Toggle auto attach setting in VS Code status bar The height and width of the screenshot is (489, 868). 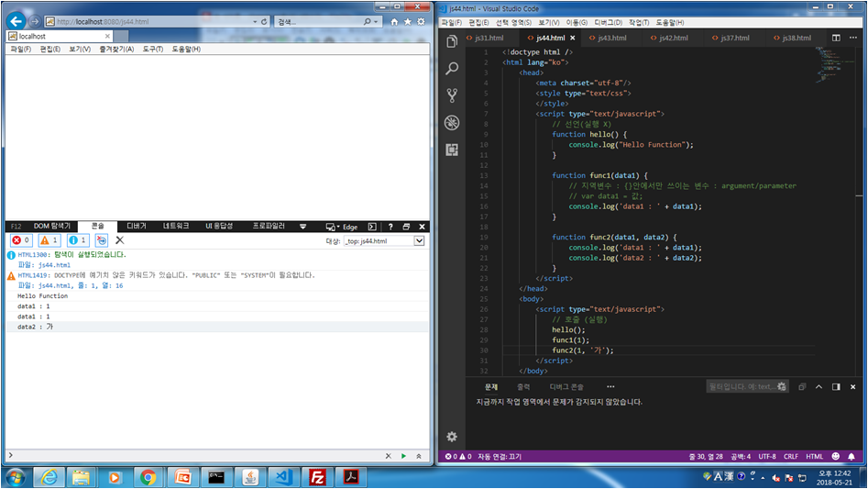click(500, 456)
